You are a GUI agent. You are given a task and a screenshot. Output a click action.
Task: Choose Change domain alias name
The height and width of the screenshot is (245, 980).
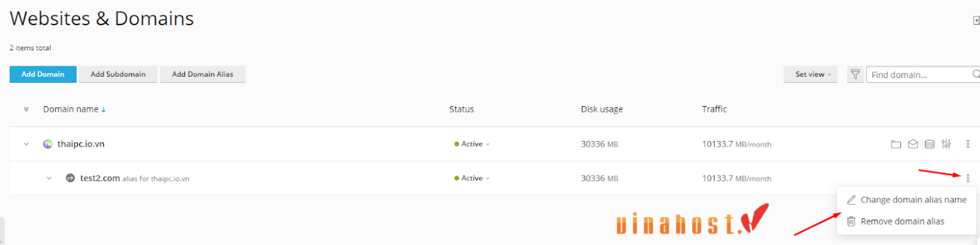pyautogui.click(x=906, y=200)
